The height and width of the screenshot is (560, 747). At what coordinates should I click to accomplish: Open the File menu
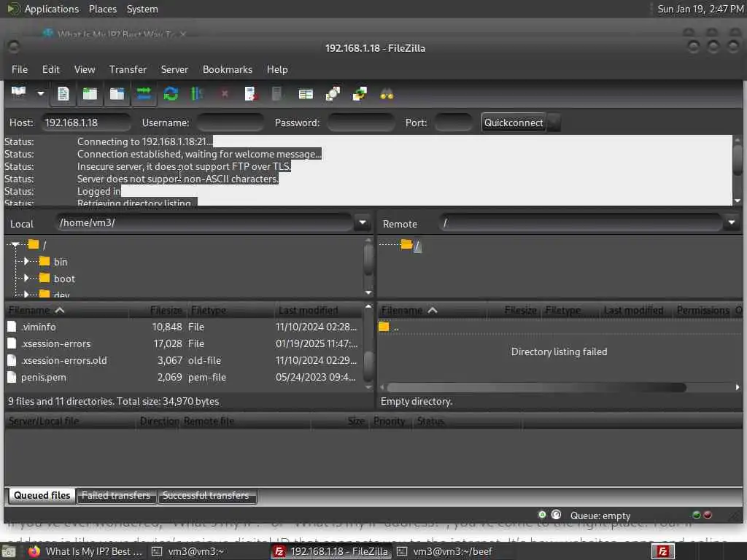click(x=20, y=69)
